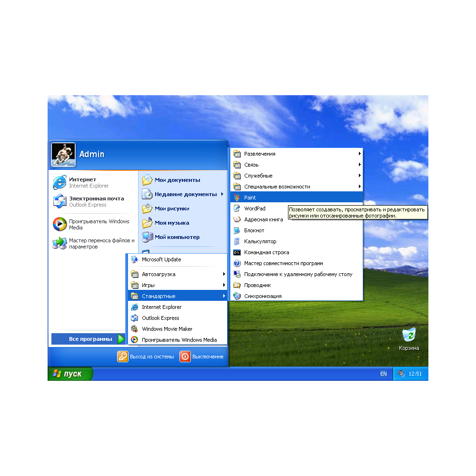Click Internet Explorer icon in programs list
Viewport: 476px width, 476px height.
(x=135, y=307)
